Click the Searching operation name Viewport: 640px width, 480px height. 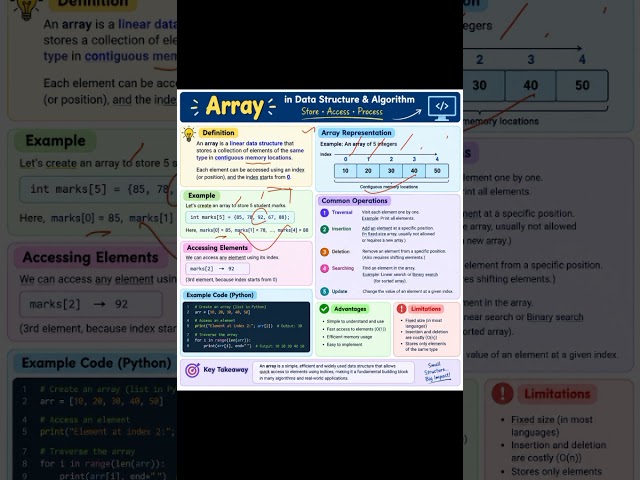(x=342, y=268)
